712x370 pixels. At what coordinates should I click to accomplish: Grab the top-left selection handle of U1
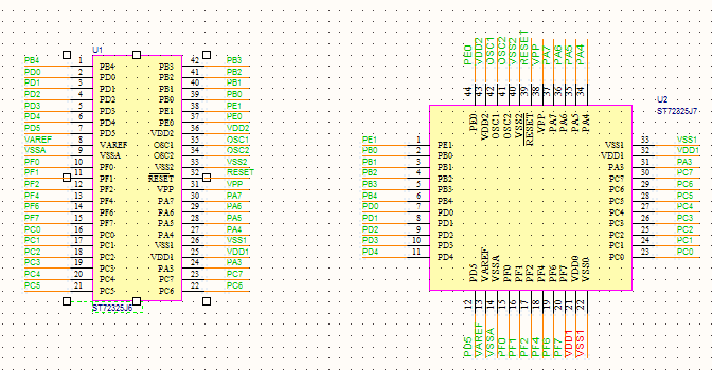(x=67, y=55)
